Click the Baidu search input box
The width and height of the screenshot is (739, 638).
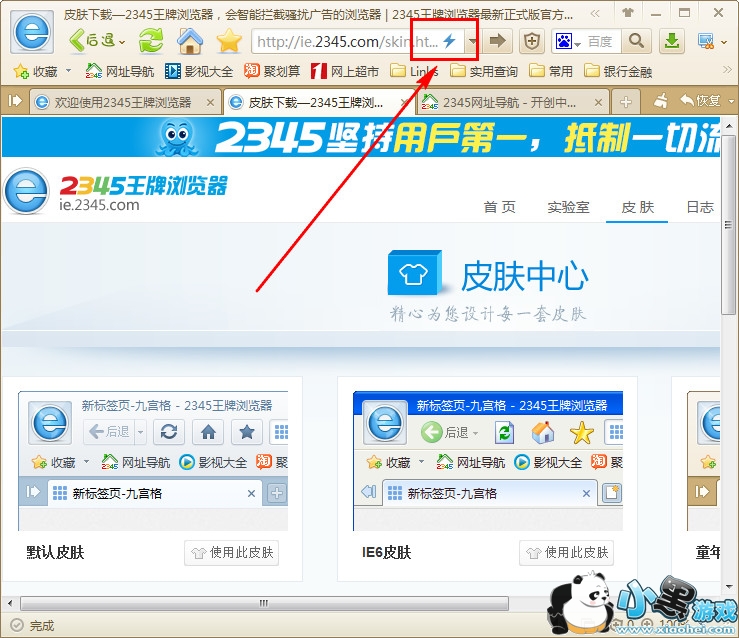pos(602,41)
